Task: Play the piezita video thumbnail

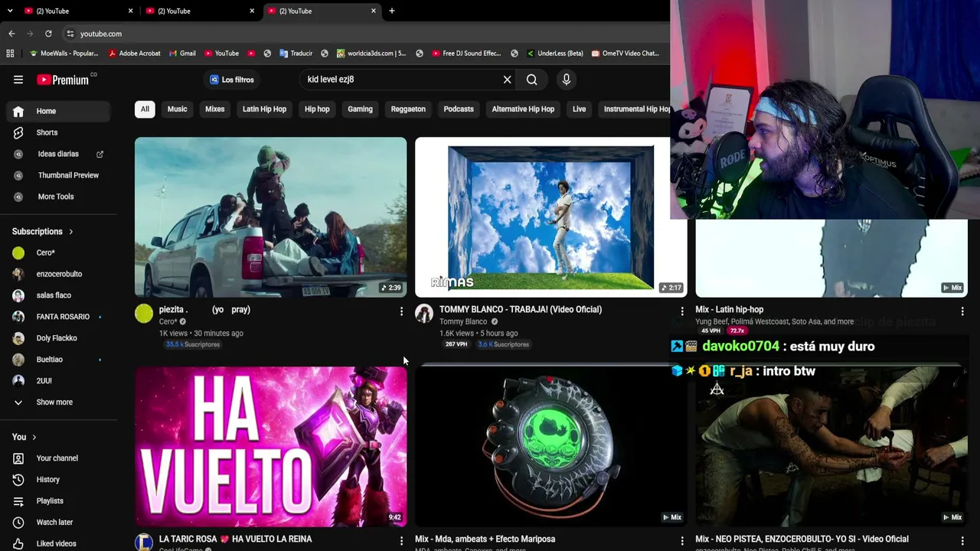Action: (270, 217)
